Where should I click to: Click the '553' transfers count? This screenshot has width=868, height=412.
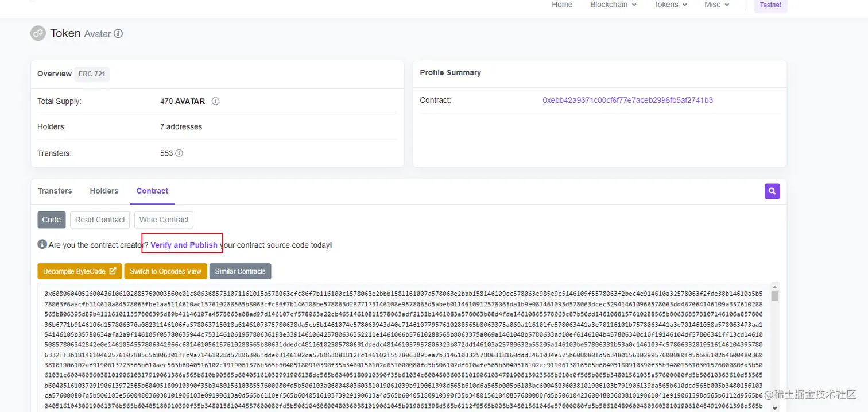166,153
